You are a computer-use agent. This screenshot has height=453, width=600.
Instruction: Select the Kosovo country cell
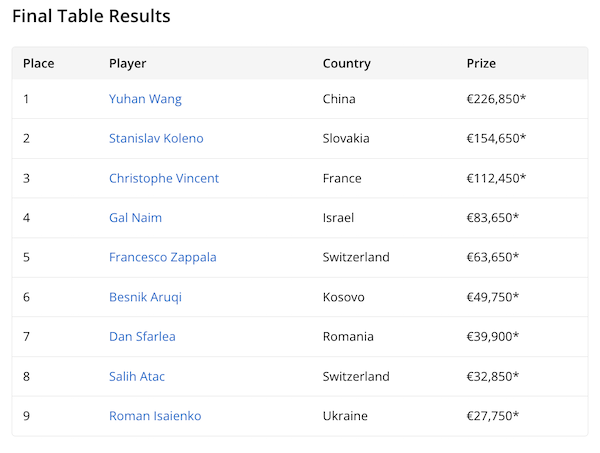pos(343,297)
